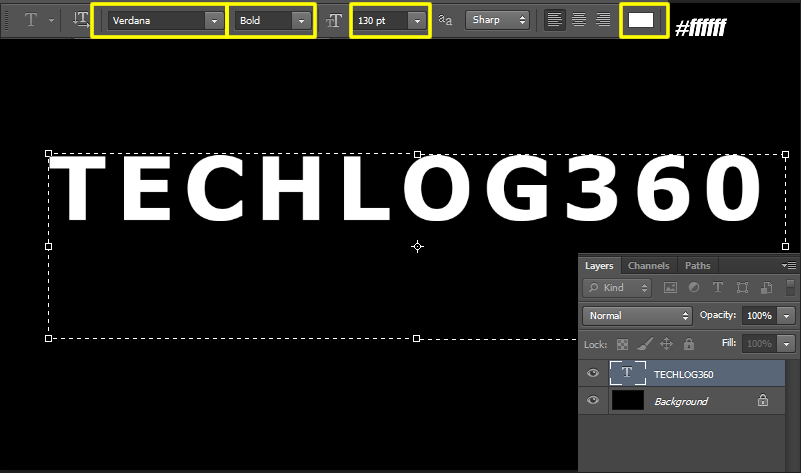Click the text box center reference point
The height and width of the screenshot is (473, 801).
[417, 247]
